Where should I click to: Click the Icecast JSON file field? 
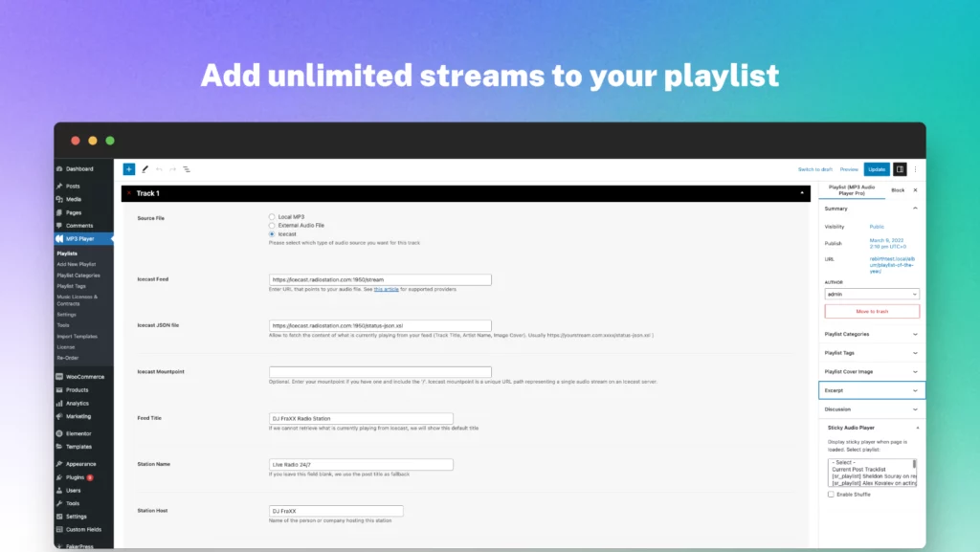[x=380, y=325]
